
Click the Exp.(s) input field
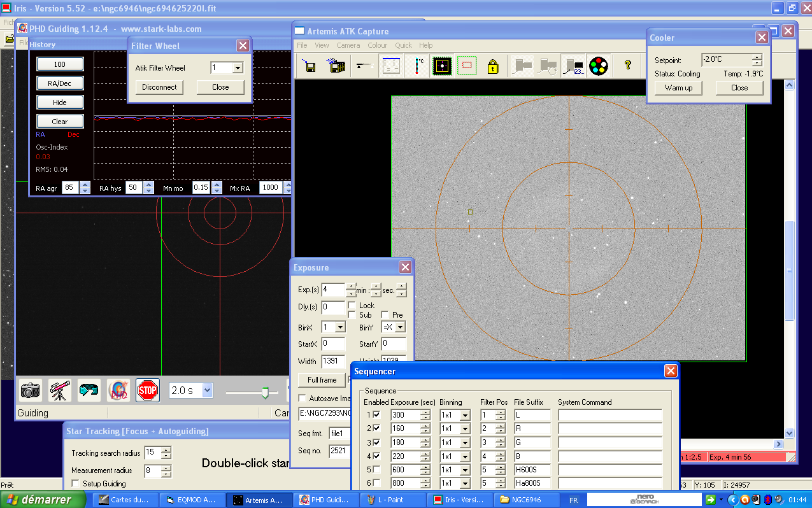coord(332,290)
